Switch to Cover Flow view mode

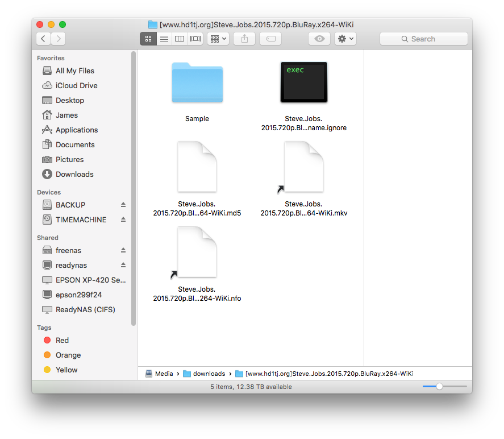195,39
